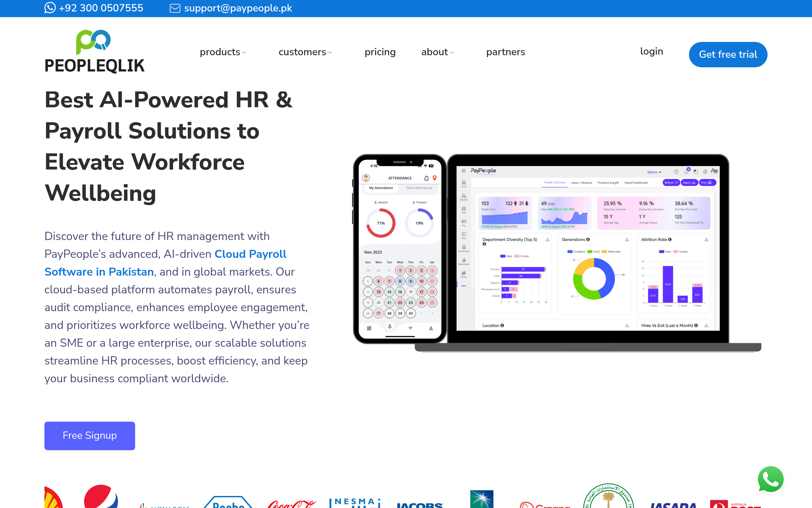Open the support@paypeople.pk email link
The height and width of the screenshot is (508, 812).
[238, 8]
